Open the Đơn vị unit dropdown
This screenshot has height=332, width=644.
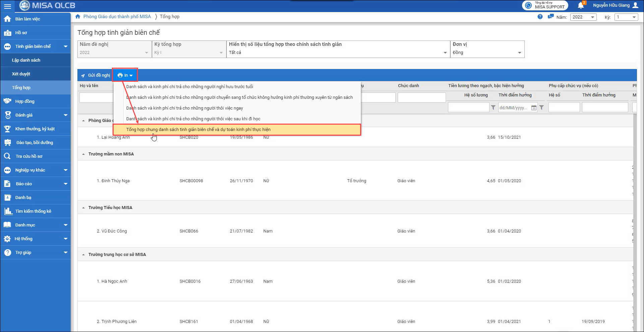pyautogui.click(x=487, y=53)
